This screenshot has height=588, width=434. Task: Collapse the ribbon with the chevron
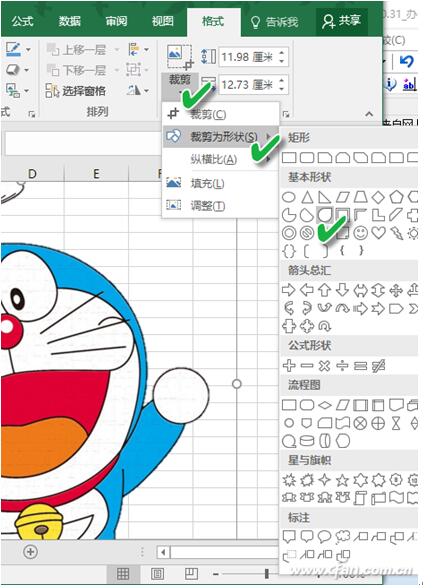coord(369,114)
